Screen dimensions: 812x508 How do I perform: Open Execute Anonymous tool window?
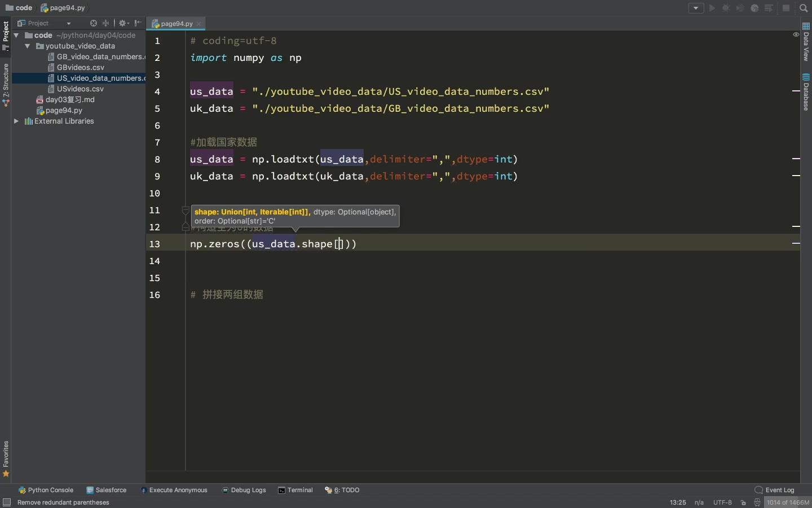tap(174, 490)
